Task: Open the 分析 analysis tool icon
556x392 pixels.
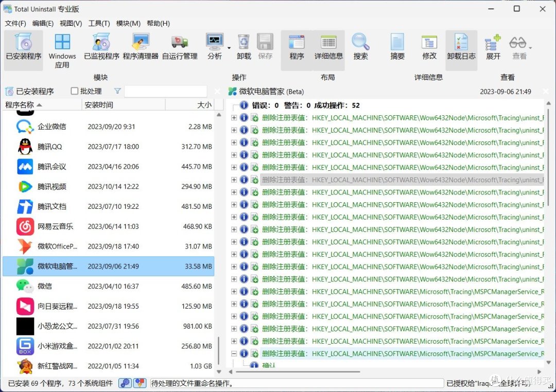Action: point(215,46)
